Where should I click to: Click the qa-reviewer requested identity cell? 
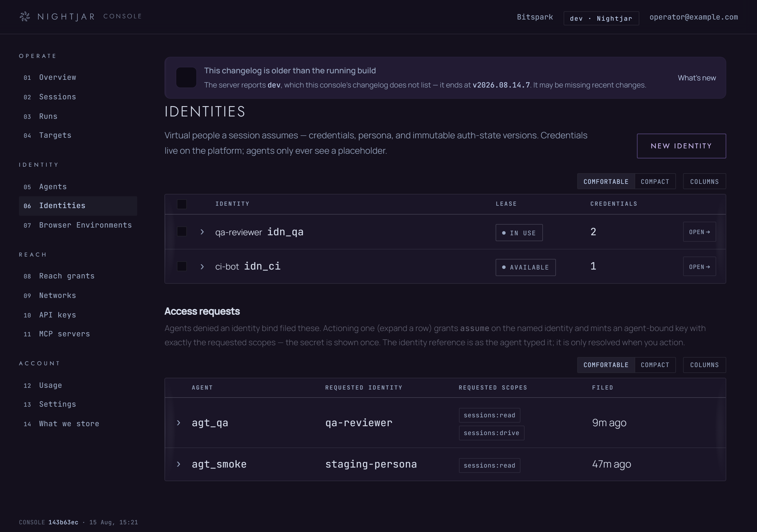359,423
